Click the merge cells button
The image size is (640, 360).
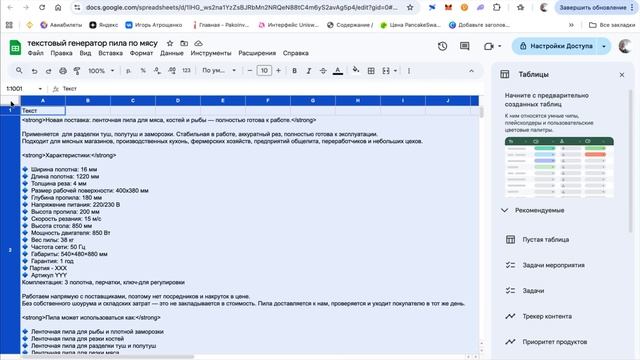coord(386,71)
